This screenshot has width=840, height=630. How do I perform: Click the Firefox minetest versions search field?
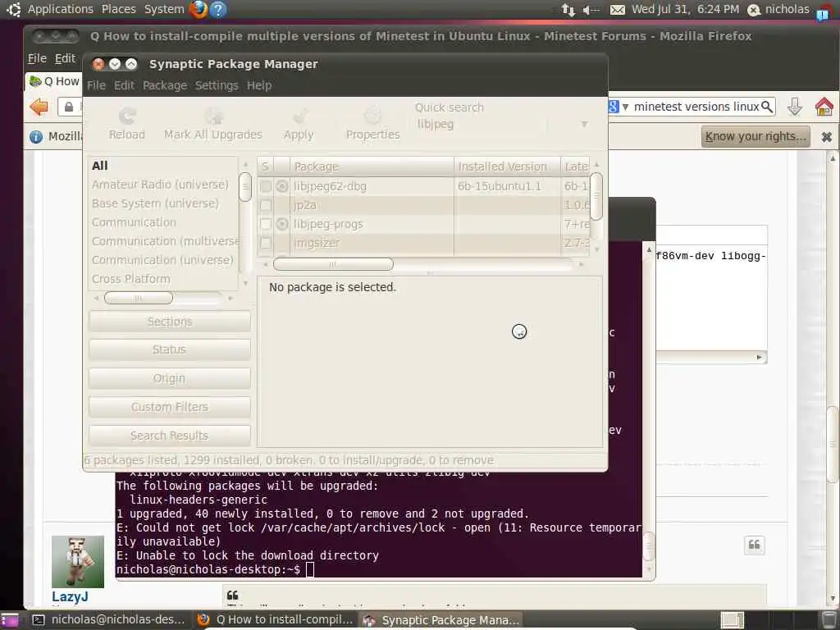tap(696, 107)
